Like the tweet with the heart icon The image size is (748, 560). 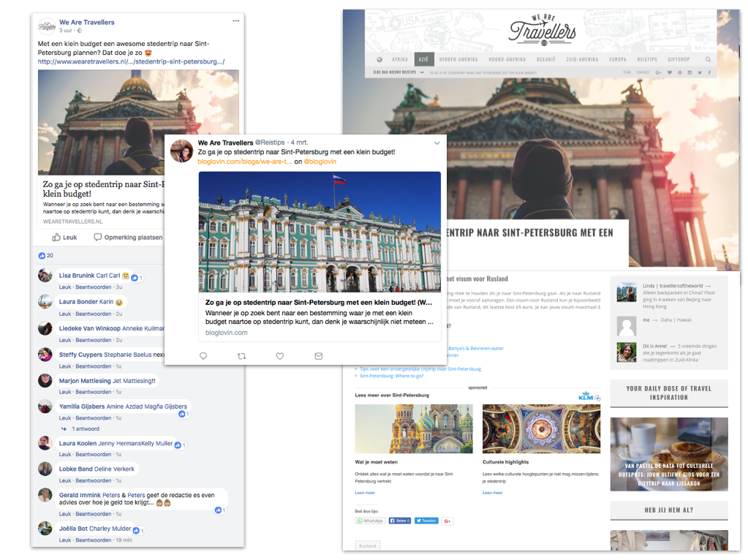tap(280, 356)
